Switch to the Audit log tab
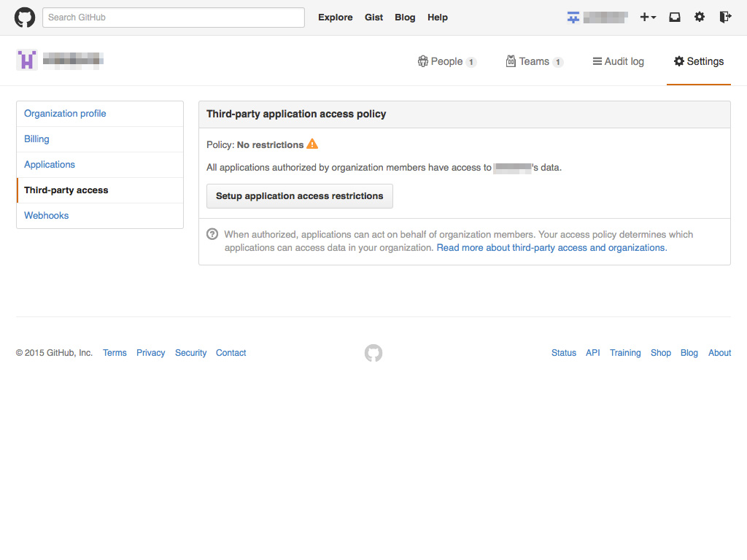747x560 pixels. [618, 61]
